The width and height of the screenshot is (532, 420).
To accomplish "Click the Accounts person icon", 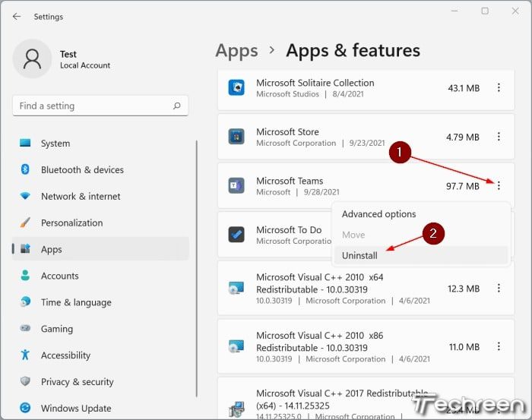I will point(25,275).
